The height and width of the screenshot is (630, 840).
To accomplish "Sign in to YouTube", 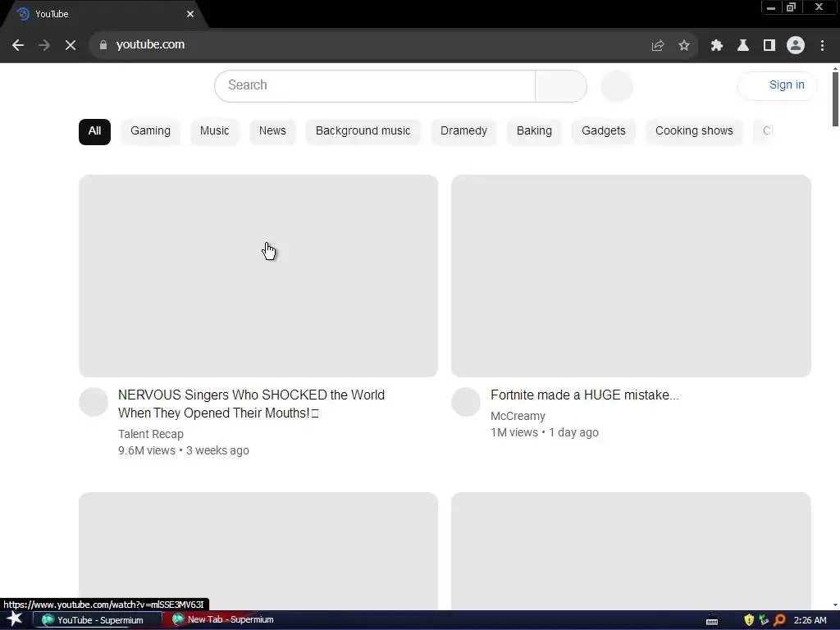I will click(x=778, y=85).
